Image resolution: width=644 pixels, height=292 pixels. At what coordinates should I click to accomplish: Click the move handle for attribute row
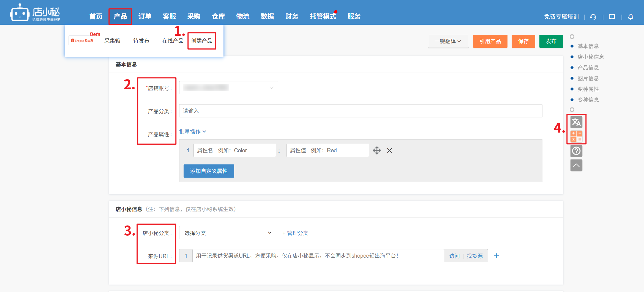pos(377,150)
